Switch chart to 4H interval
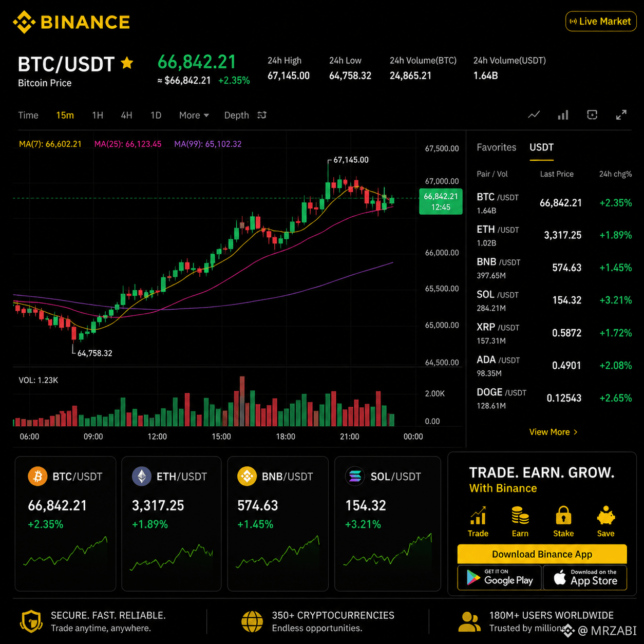The image size is (644, 644). tap(126, 116)
